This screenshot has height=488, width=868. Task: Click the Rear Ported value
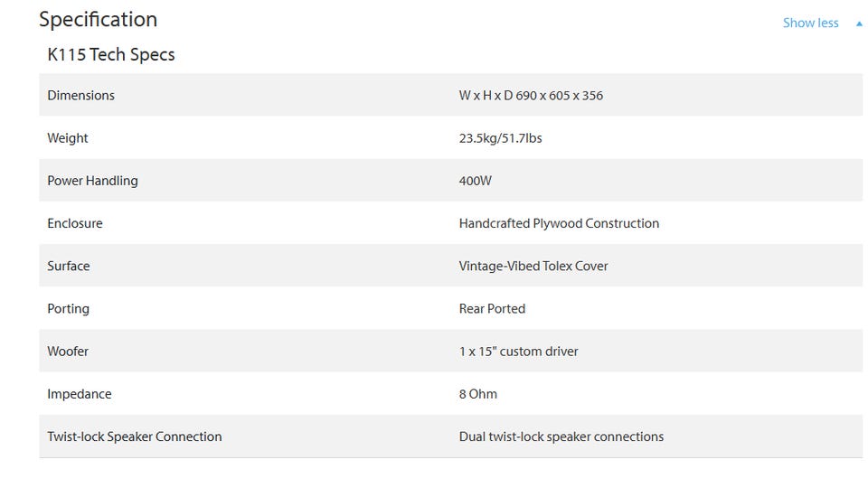click(492, 308)
